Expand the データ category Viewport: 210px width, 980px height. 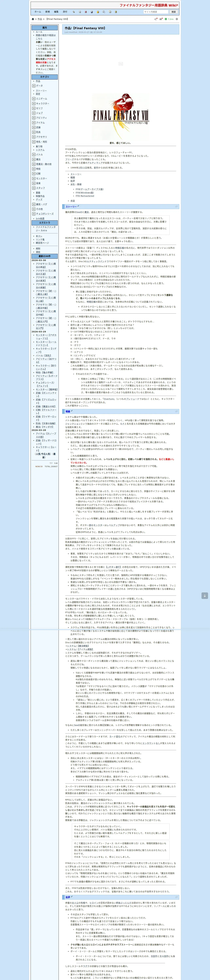click(x=34, y=86)
